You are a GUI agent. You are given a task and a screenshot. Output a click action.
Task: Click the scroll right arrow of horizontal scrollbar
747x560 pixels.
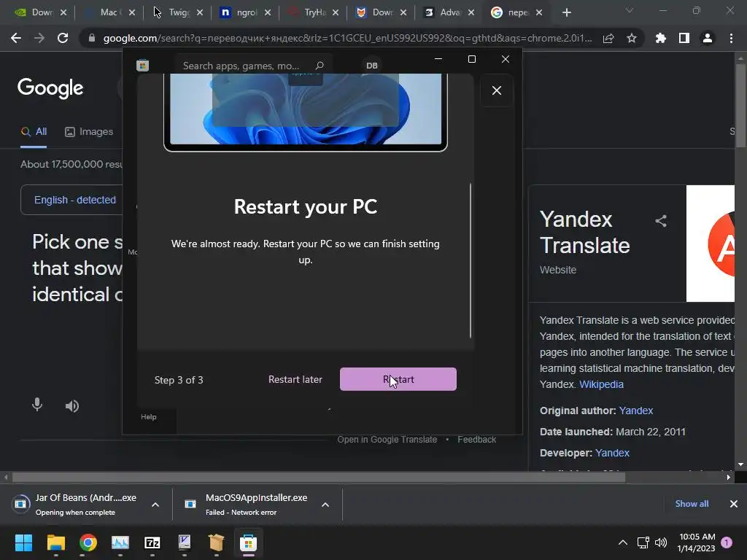(729, 477)
